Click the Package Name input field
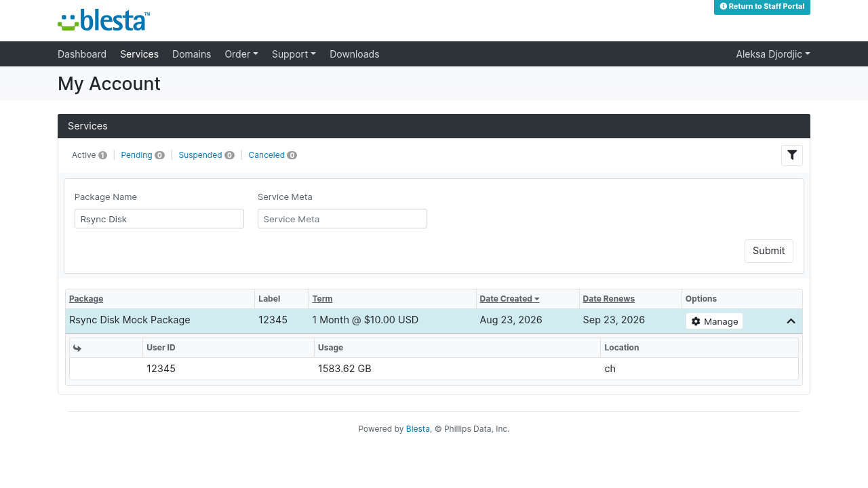This screenshot has height=488, width=868. (x=159, y=219)
